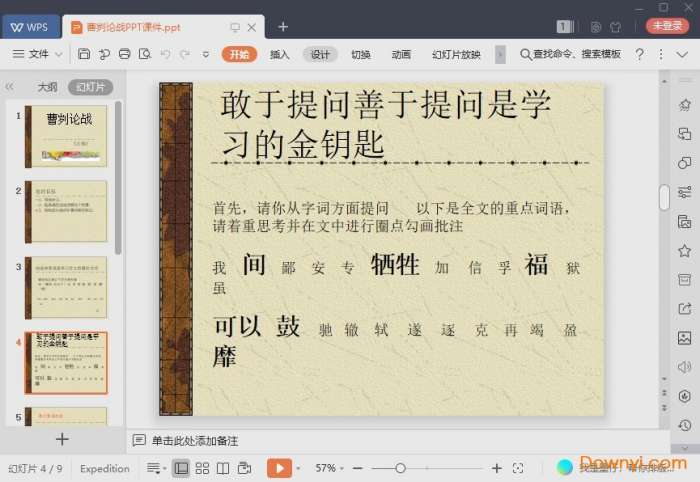This screenshot has width=700, height=482.
Task: Collapse the slide panel with the double chevron
Action: click(9, 87)
